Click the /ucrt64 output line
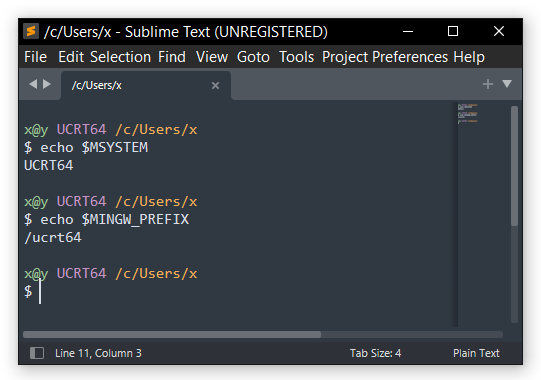This screenshot has width=541, height=380. 53,237
